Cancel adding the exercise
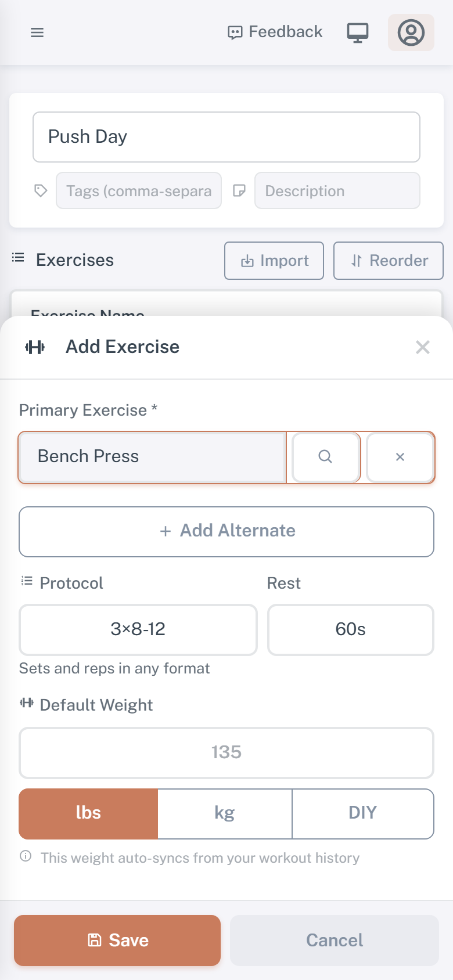 point(334,940)
